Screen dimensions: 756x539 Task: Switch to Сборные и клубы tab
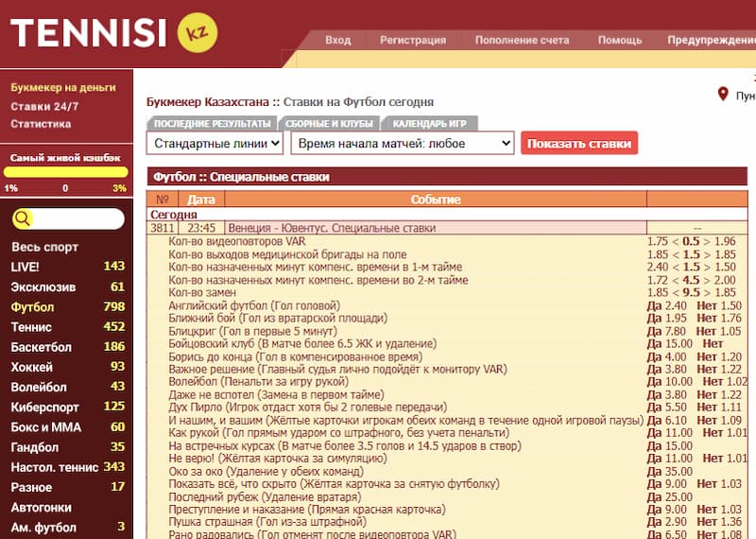coord(329,124)
